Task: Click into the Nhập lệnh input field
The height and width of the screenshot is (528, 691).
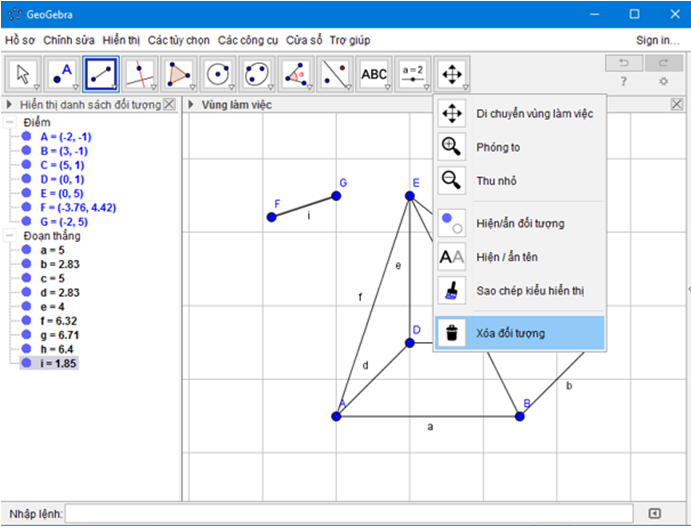Action: pyautogui.click(x=350, y=513)
